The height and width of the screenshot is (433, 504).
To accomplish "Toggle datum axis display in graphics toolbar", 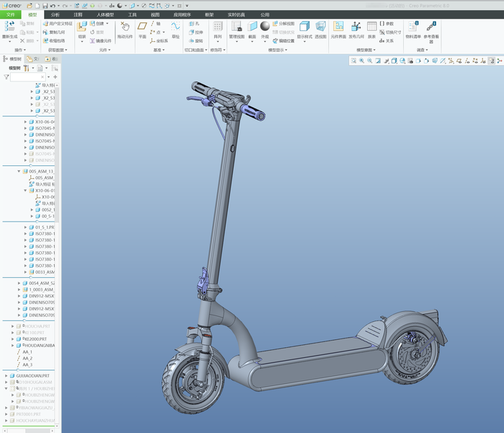I will click(x=467, y=61).
